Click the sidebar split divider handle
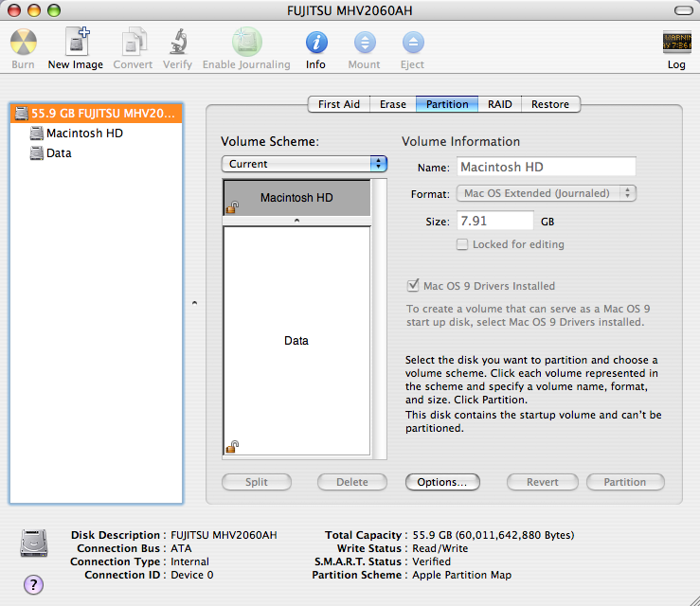This screenshot has height=606, width=700. click(194, 303)
